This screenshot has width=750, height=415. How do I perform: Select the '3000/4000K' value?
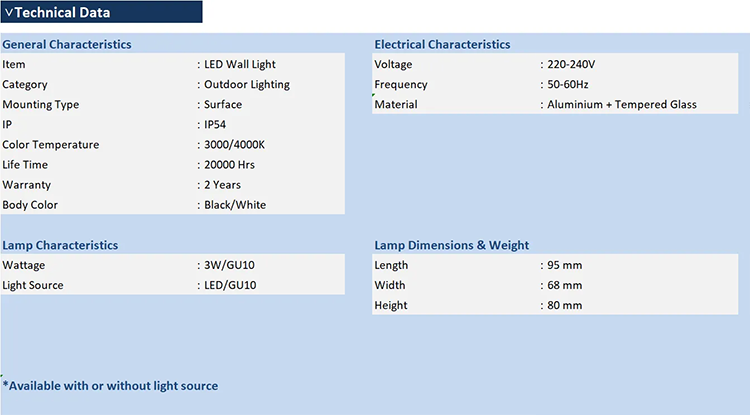click(234, 145)
